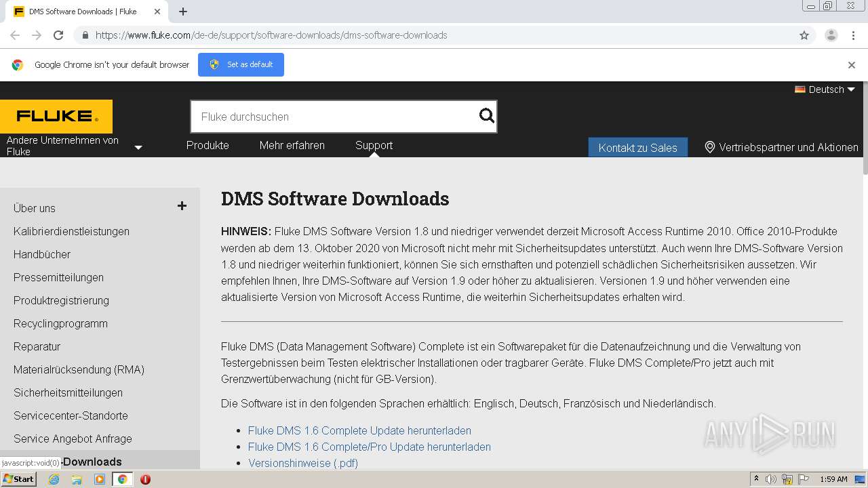The image size is (868, 488).
Task: Expand the Über uns plus toggle
Action: pyautogui.click(x=182, y=206)
